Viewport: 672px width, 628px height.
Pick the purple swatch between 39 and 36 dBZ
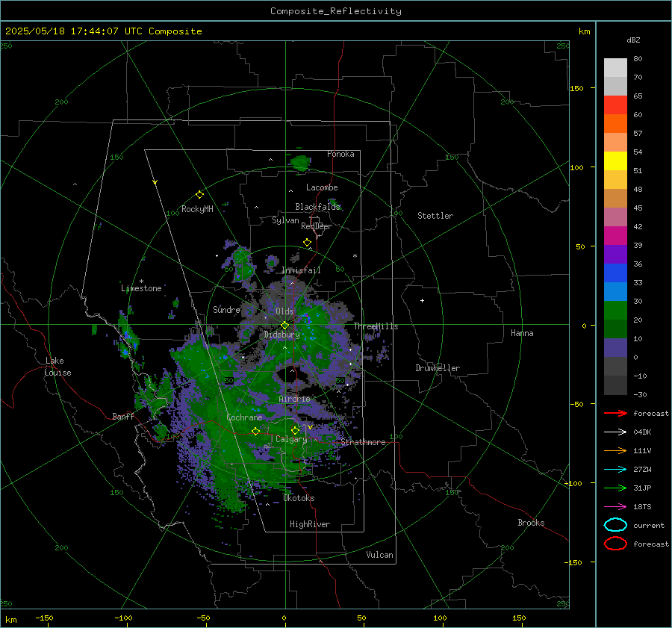[615, 255]
